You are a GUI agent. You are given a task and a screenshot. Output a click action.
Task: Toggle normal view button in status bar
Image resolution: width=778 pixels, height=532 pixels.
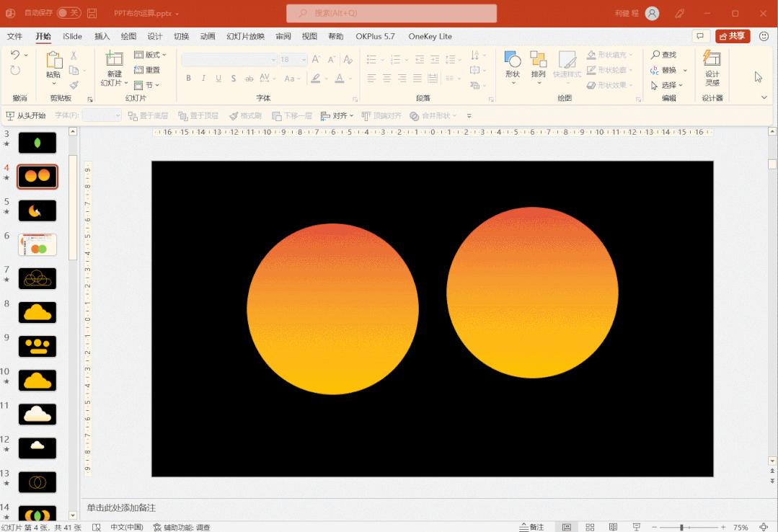click(567, 527)
